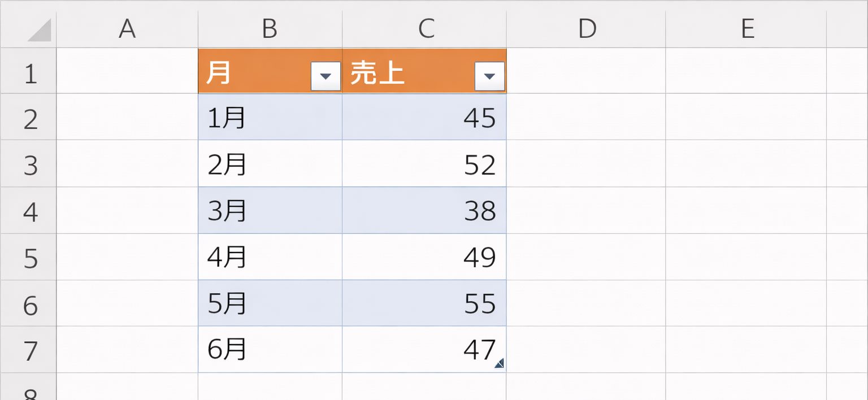The image size is (868, 400).
Task: Click the table resize handle in C7
Action: tap(500, 364)
